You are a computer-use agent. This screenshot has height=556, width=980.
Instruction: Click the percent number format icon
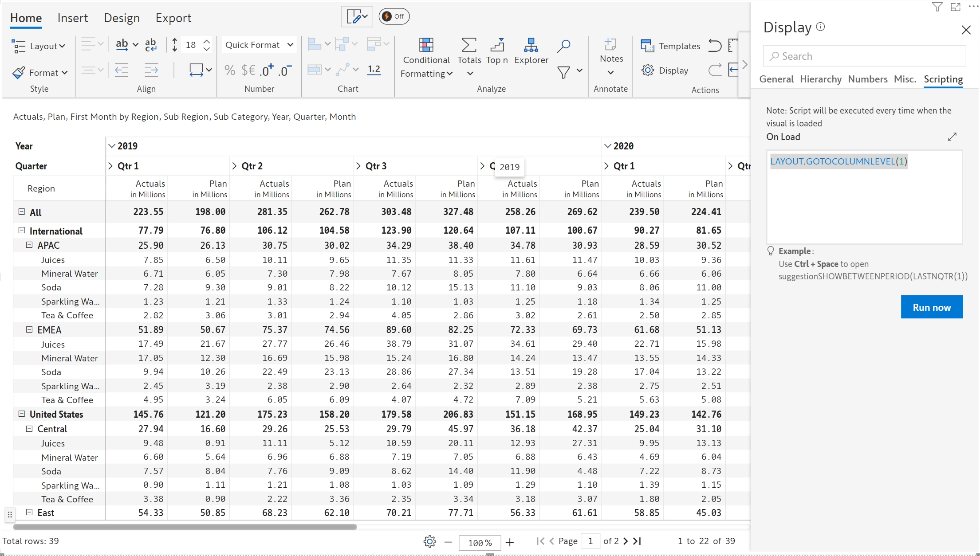pos(229,70)
